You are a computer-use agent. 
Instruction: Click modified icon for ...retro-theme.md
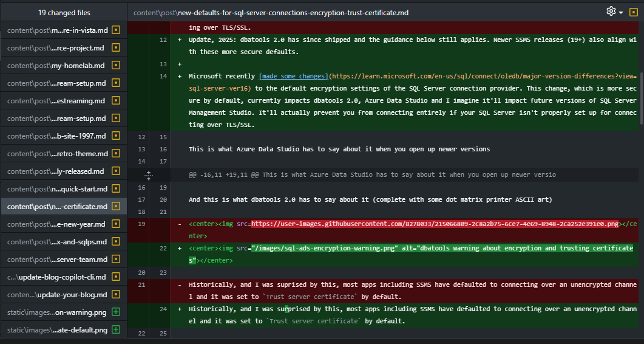pos(116,154)
